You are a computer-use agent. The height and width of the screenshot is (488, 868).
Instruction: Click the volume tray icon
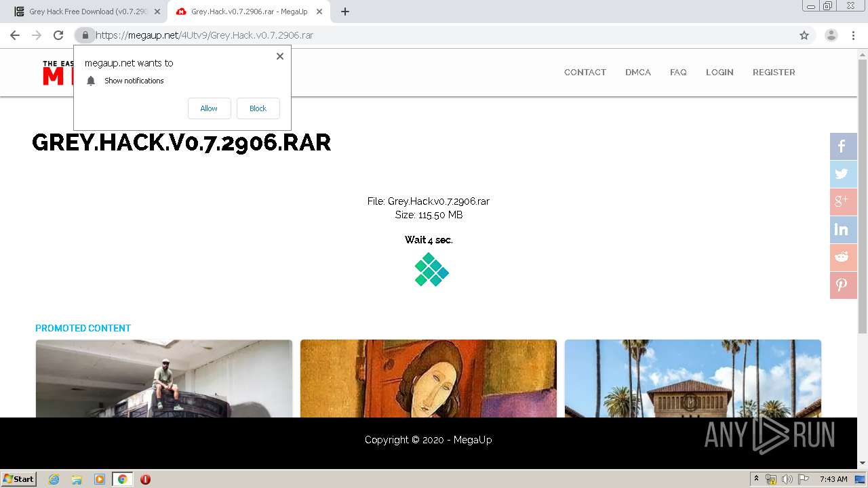(x=787, y=479)
